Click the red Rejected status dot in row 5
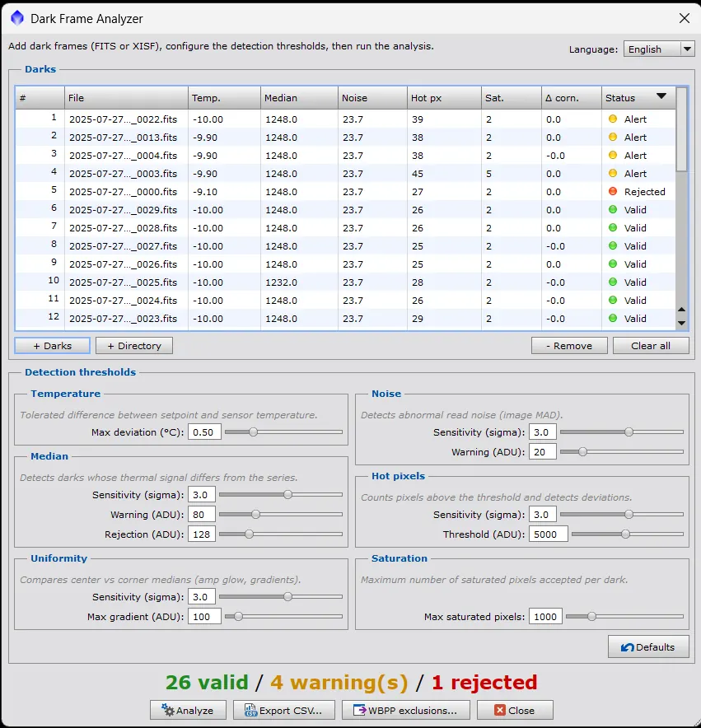This screenshot has height=728, width=701. [613, 191]
